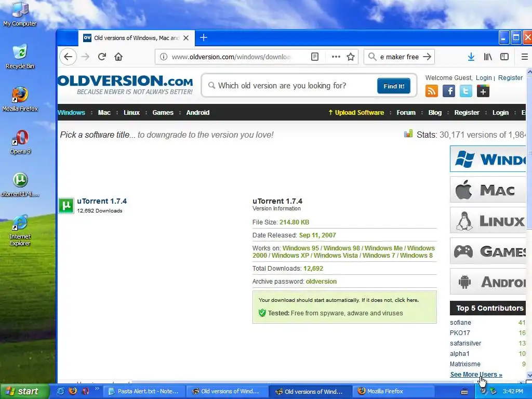
Task: Select the Opera 9 desktop icon
Action: (x=20, y=142)
